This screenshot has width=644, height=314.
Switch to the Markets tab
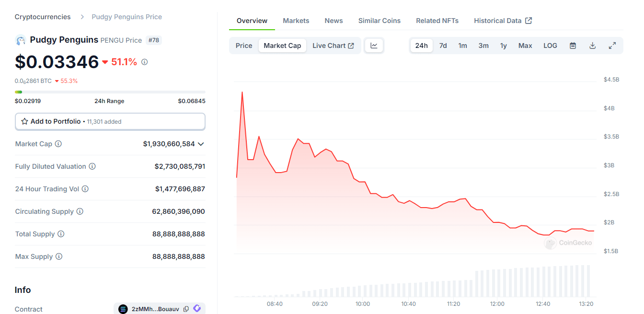(296, 21)
